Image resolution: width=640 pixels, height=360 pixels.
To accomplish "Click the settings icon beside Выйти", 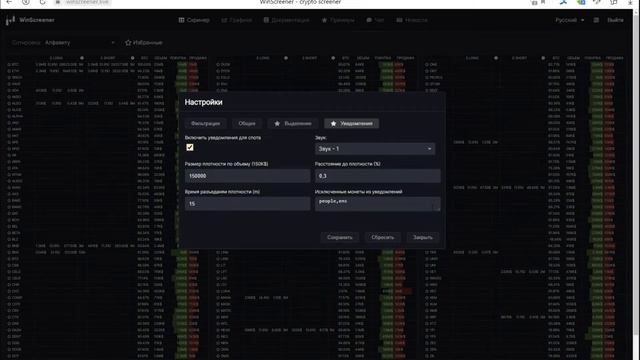I will (596, 20).
